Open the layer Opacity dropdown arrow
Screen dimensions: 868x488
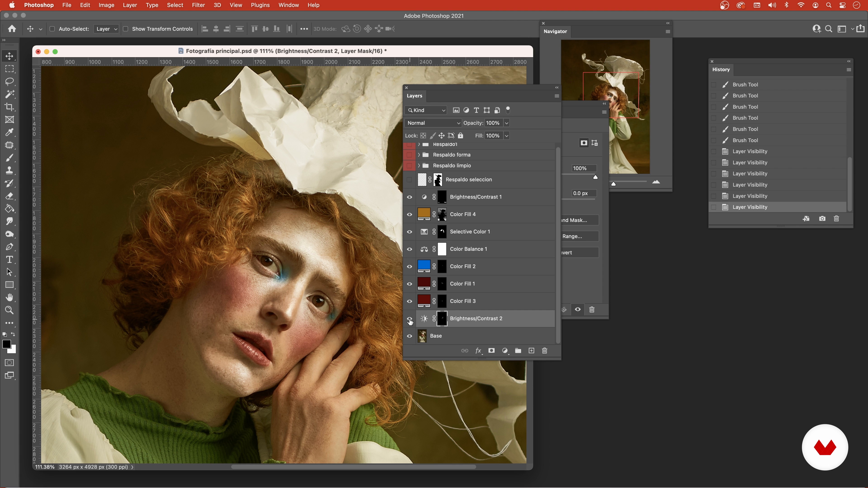click(x=506, y=123)
